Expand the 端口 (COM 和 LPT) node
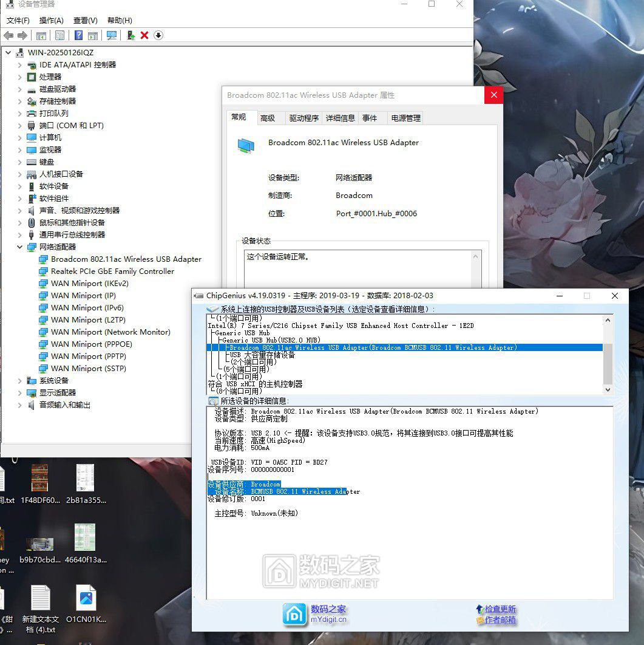The image size is (644, 645). point(20,126)
